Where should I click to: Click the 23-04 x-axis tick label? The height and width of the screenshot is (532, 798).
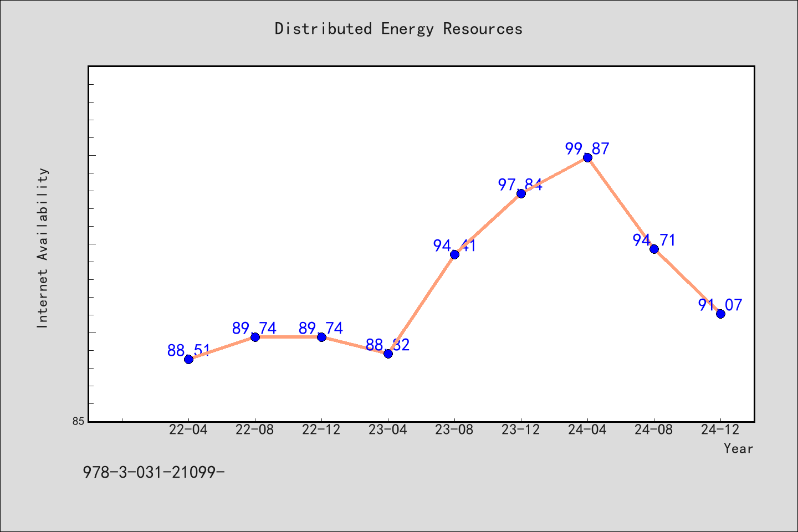[x=388, y=429]
